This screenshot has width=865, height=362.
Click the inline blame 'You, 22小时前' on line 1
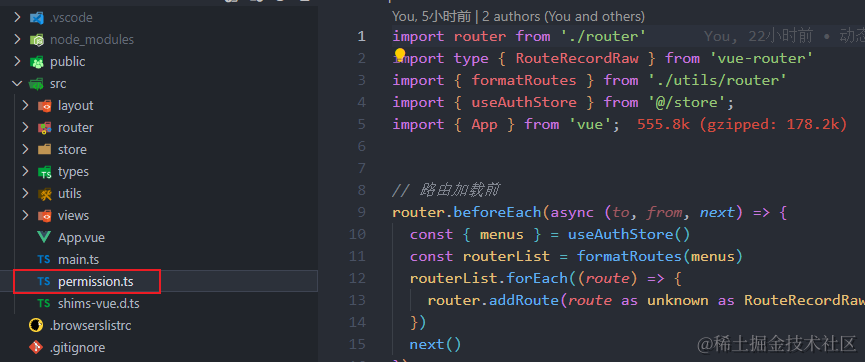pyautogui.click(x=759, y=36)
